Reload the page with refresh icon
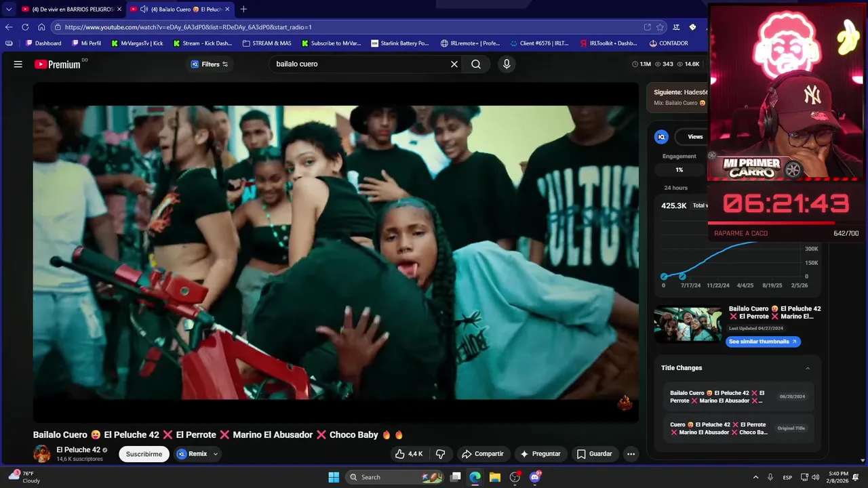Image resolution: width=868 pixels, height=488 pixels. coord(25,27)
